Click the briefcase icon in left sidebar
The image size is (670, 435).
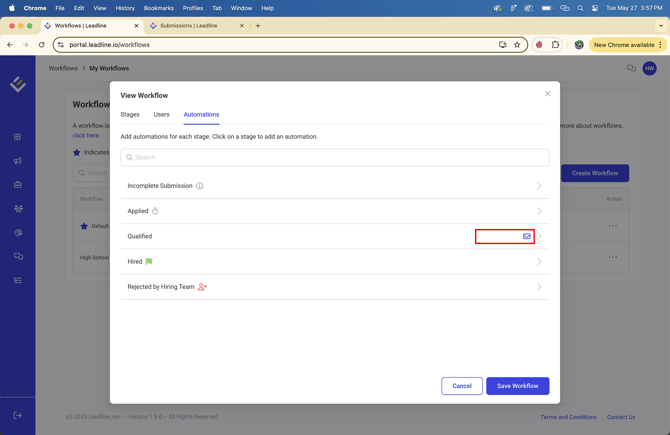point(17,185)
